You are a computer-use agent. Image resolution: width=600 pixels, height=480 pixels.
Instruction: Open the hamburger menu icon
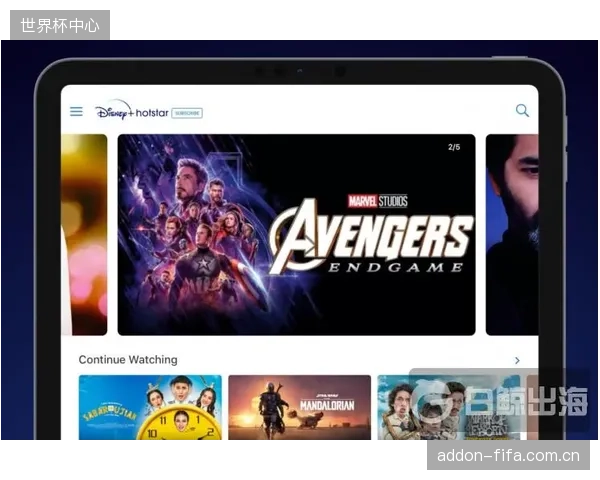76,111
